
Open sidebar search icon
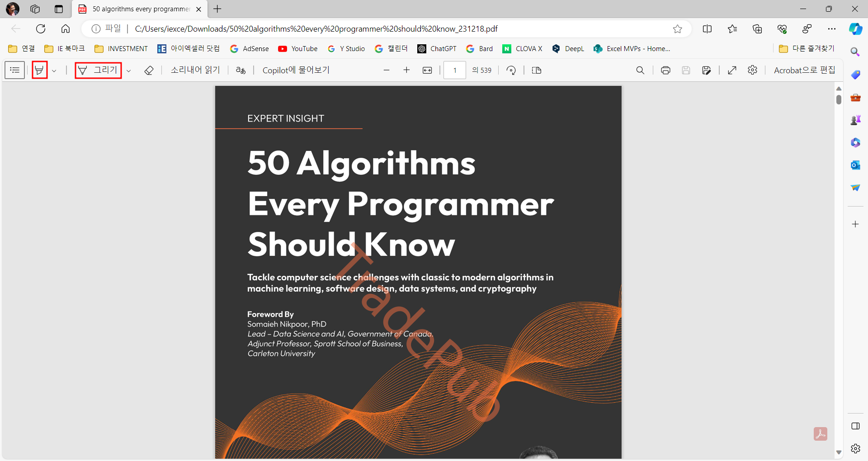[x=855, y=52]
